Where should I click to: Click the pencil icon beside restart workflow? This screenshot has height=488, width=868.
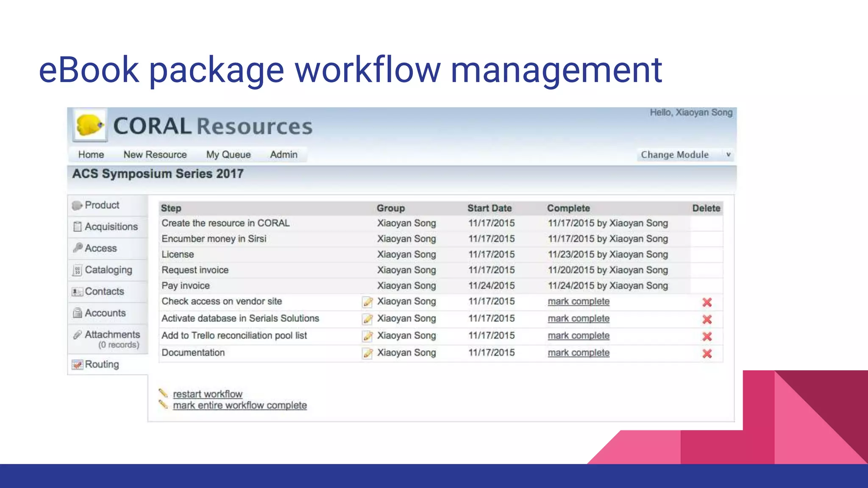(x=163, y=393)
